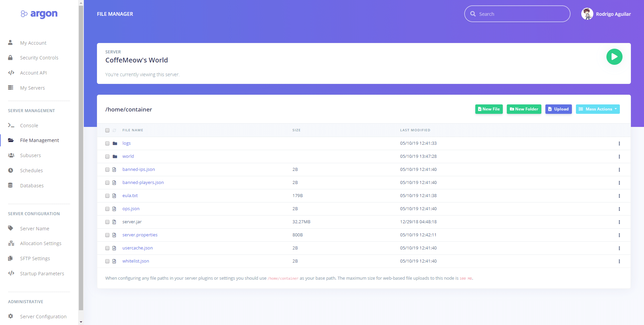Image resolution: width=644 pixels, height=325 pixels.
Task: Click the logs folder icon
Action: [x=115, y=143]
